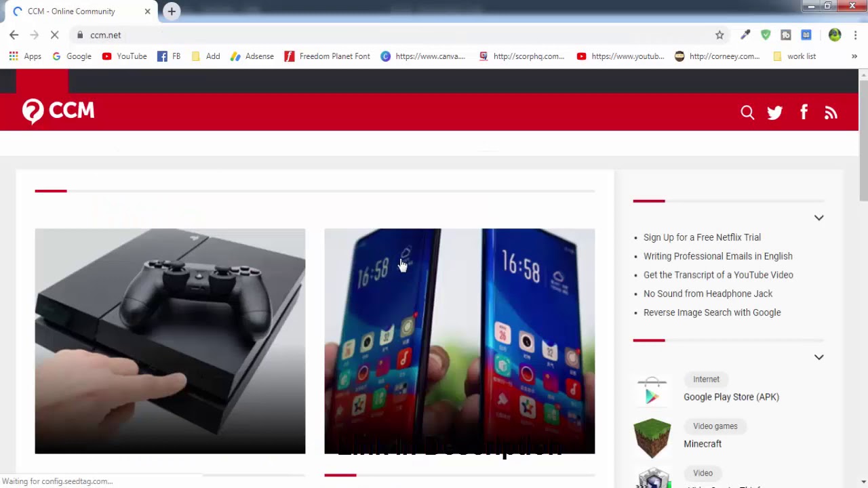
Task: Click the green shield extension icon
Action: [766, 35]
